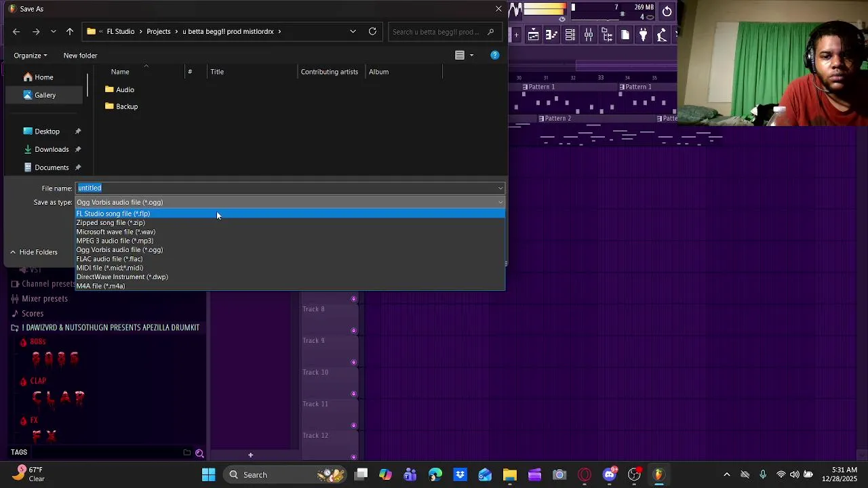The image size is (868, 488).
Task: Open the Channel rack view icon
Action: [x=570, y=35]
